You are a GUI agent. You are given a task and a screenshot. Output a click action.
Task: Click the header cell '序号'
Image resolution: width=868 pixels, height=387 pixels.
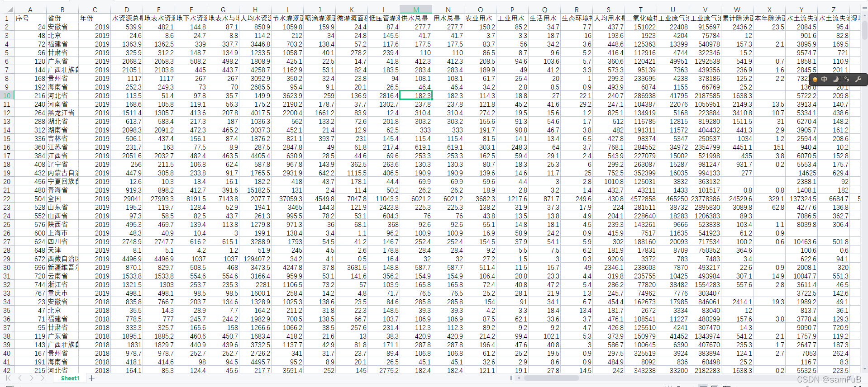click(x=30, y=18)
